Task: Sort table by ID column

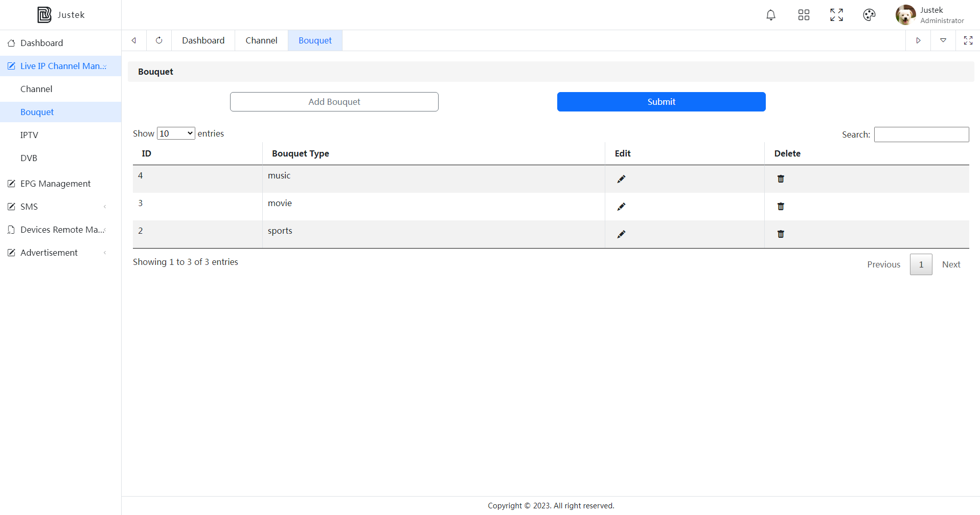Action: click(197, 153)
